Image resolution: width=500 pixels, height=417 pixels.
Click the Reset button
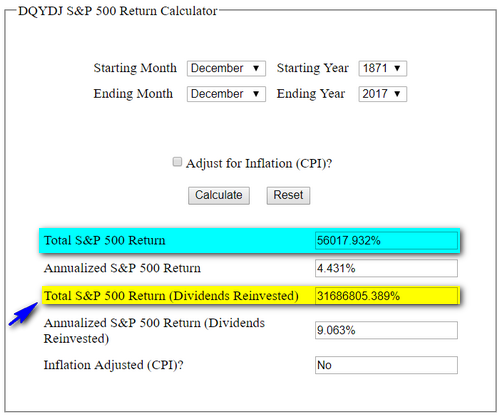[288, 195]
